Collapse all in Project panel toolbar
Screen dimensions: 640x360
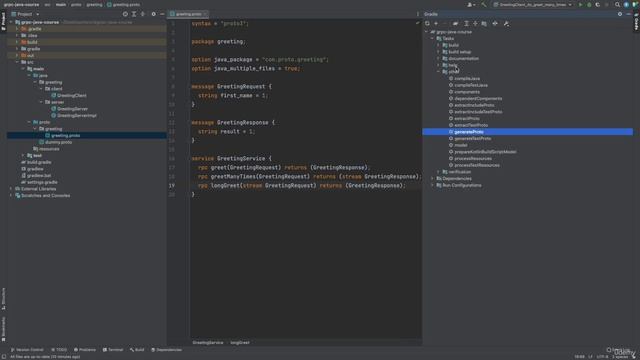click(x=143, y=14)
